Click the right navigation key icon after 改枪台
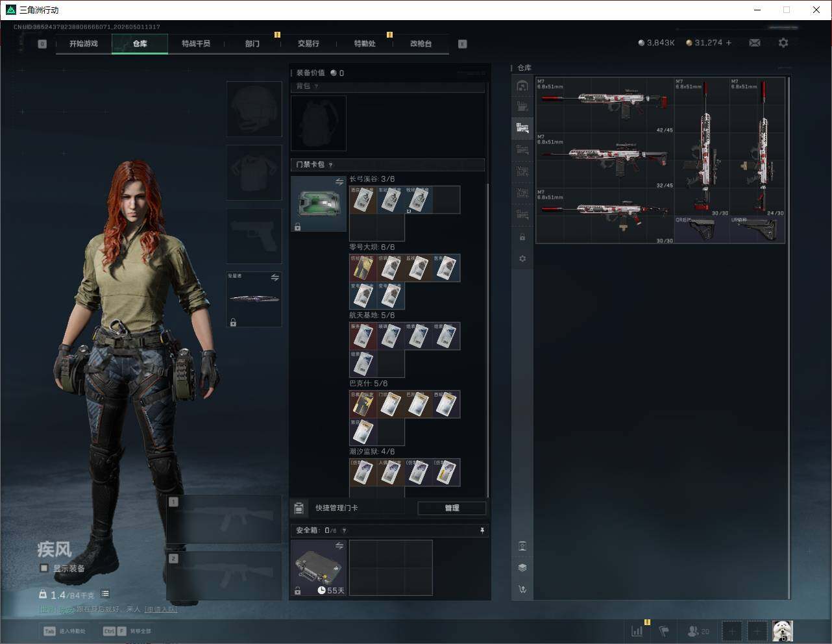The width and height of the screenshot is (832, 644). pyautogui.click(x=463, y=44)
